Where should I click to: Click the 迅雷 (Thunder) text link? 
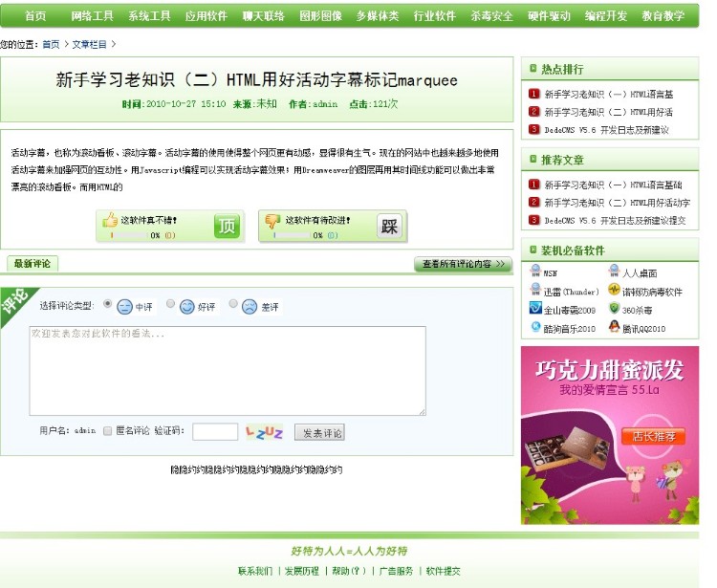pos(571,292)
